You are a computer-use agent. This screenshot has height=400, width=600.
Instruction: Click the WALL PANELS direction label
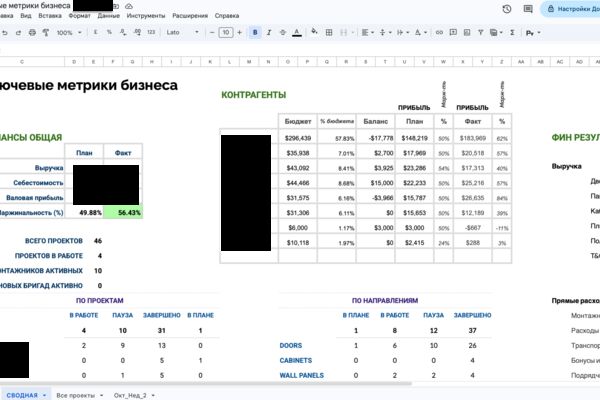pos(302,376)
